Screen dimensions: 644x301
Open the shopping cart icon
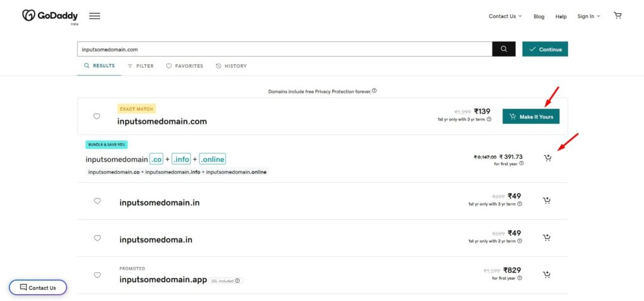tap(618, 16)
